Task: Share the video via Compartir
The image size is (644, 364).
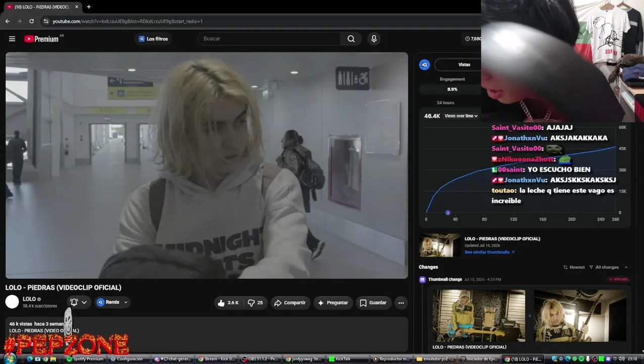Action: (290, 303)
